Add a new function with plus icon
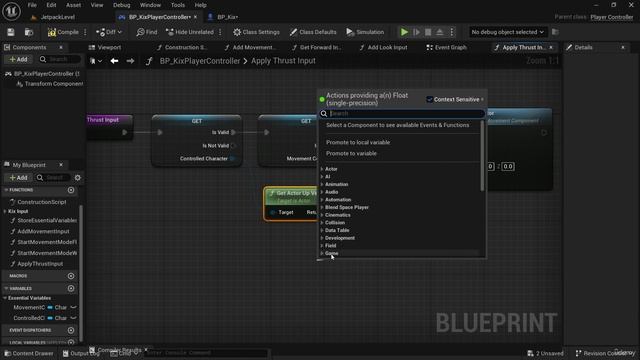Screen dimensions: 640x360 (71, 190)
